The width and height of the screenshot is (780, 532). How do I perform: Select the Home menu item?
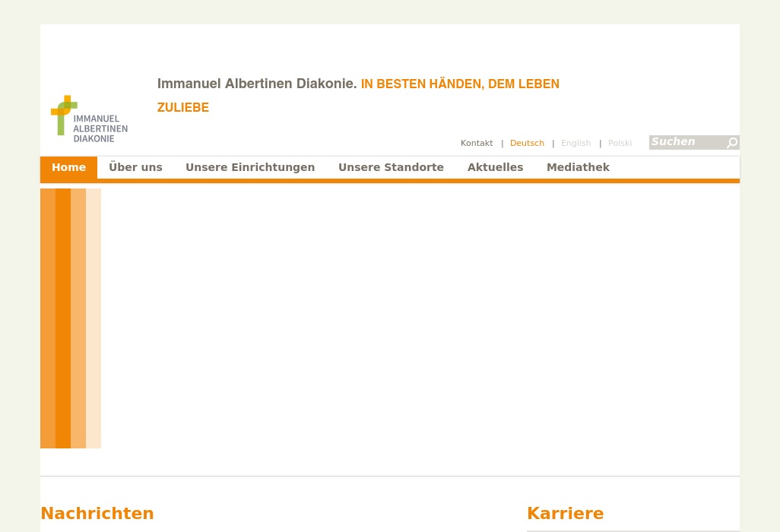point(68,167)
